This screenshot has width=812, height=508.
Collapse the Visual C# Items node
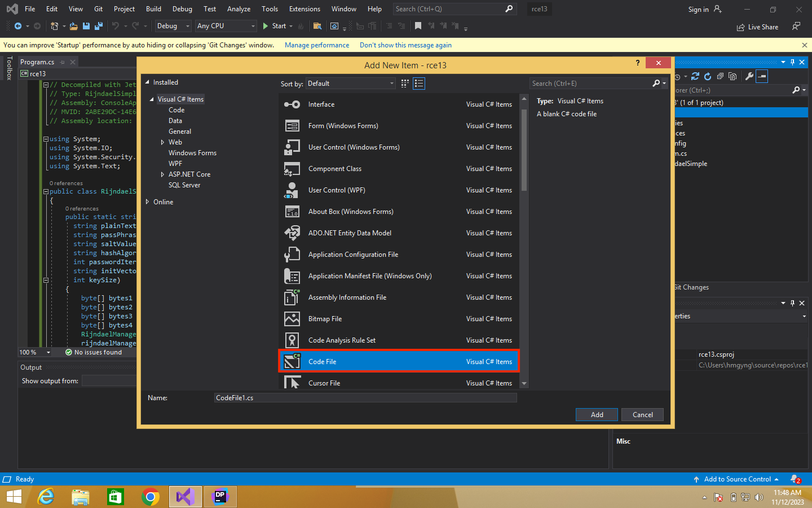click(x=152, y=99)
